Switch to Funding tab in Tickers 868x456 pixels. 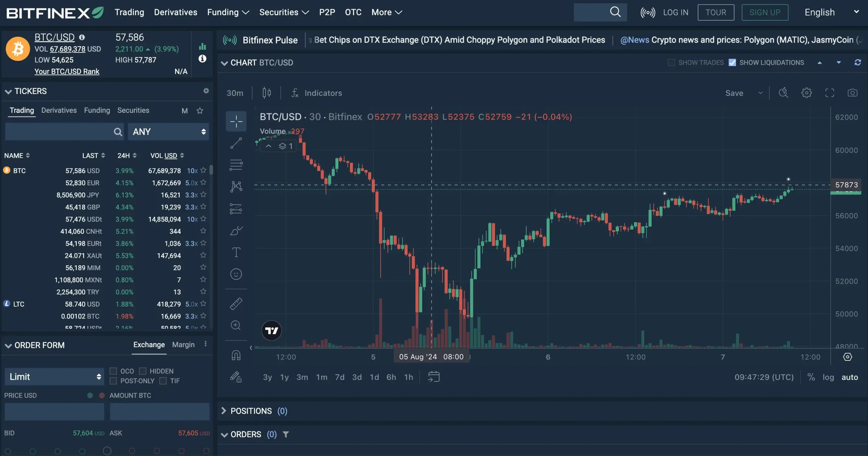pyautogui.click(x=97, y=110)
